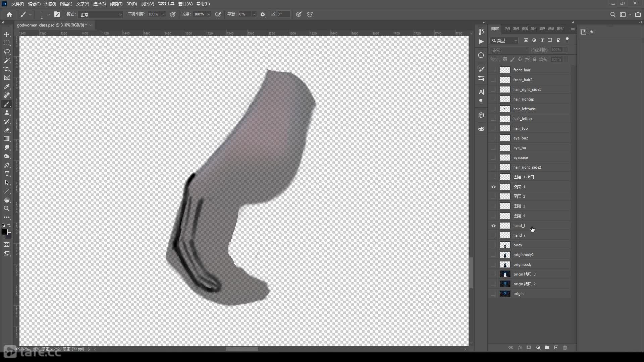Image resolution: width=644 pixels, height=362 pixels.
Task: Show the front_hair layer
Action: (493, 70)
